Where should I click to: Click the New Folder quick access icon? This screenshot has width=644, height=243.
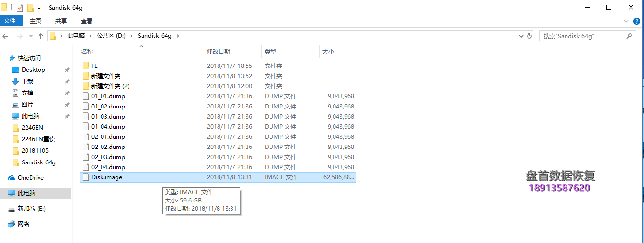(30, 8)
